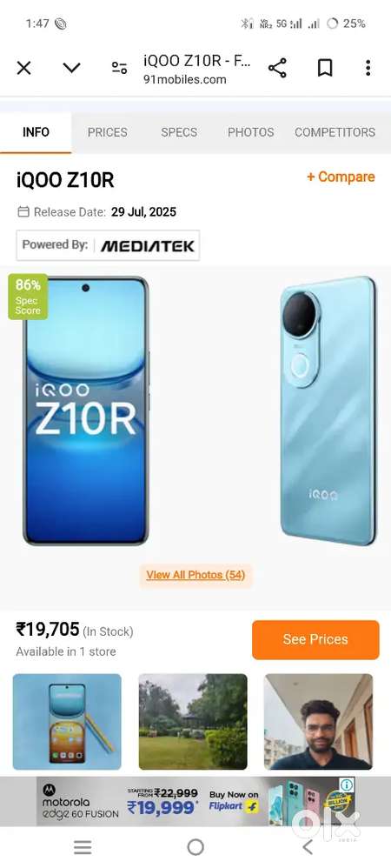Open site settings tune icon
Image resolution: width=391 pixels, height=868 pixels.
coord(119,68)
